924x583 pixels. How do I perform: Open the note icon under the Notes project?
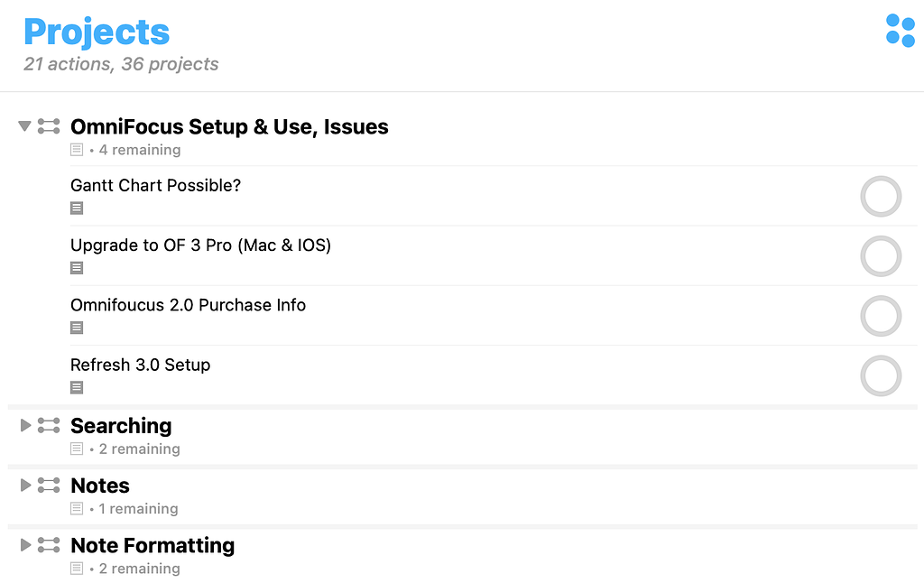[x=77, y=508]
